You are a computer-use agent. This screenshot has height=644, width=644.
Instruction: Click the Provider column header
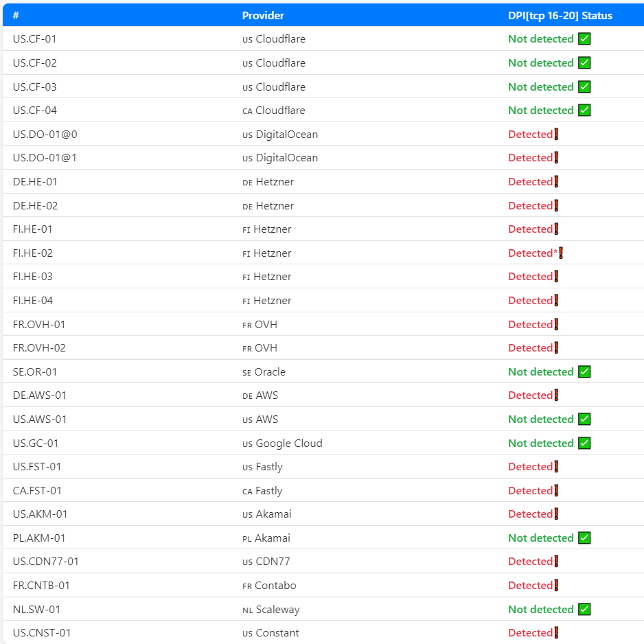point(263,16)
